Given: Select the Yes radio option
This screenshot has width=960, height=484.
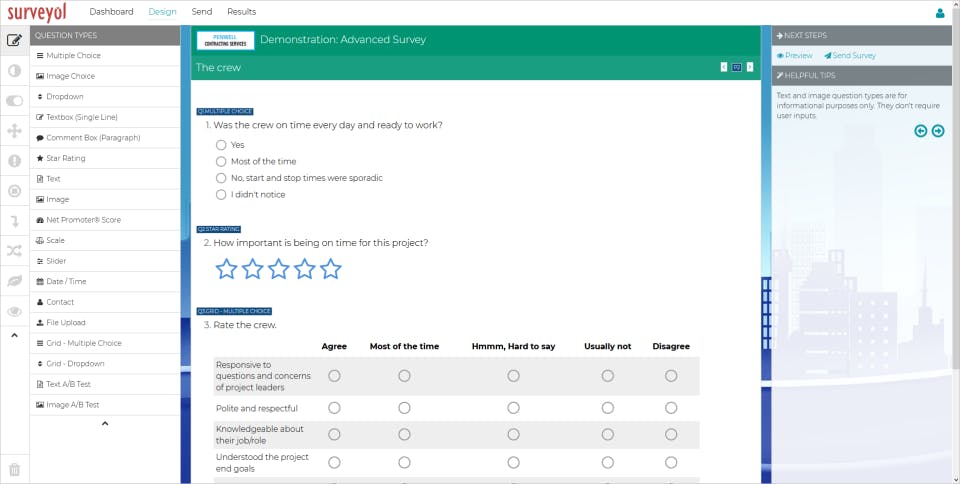Looking at the screenshot, I should coord(221,145).
